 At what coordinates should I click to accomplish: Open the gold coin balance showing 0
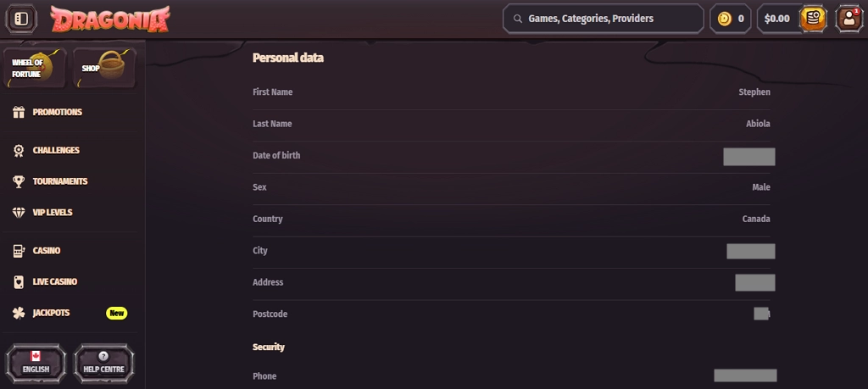730,19
